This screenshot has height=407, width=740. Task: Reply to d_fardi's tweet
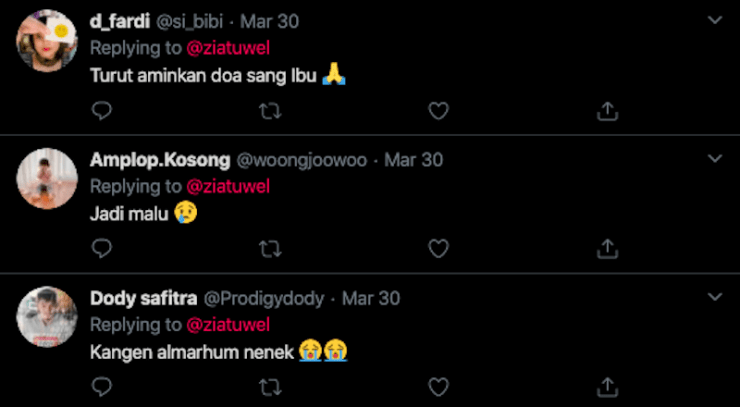pos(101,111)
